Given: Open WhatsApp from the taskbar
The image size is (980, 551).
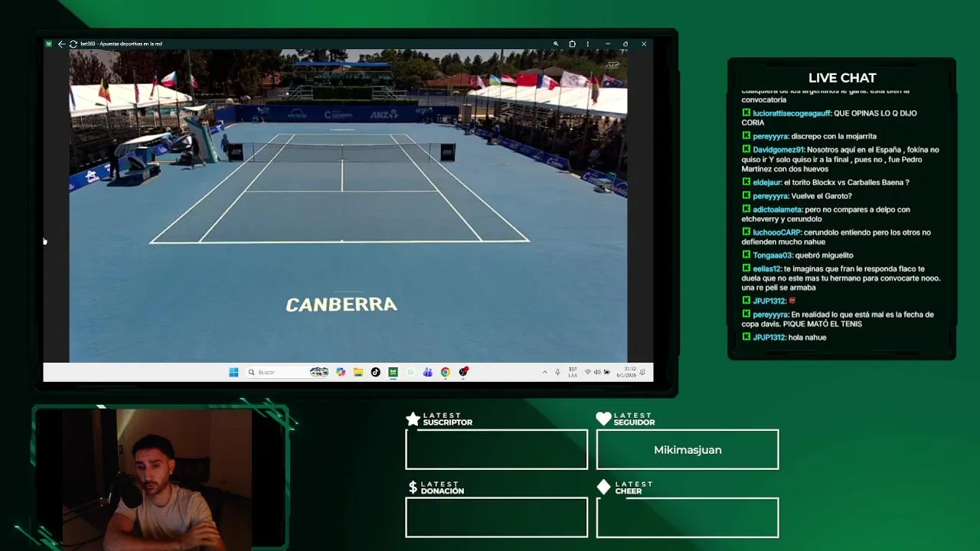Looking at the screenshot, I should (410, 372).
